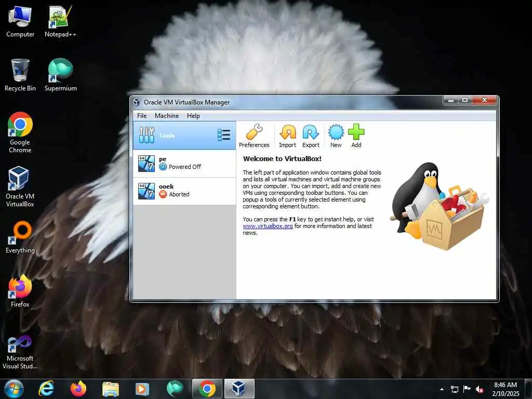Open the Preferences wrench icon
The height and width of the screenshot is (399, 532).
pyautogui.click(x=254, y=132)
